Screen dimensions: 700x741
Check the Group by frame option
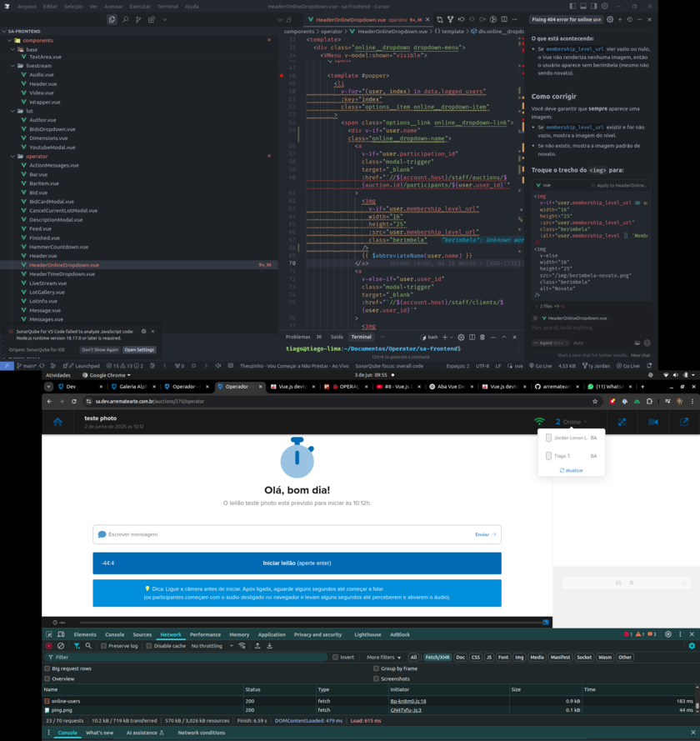tap(376, 668)
